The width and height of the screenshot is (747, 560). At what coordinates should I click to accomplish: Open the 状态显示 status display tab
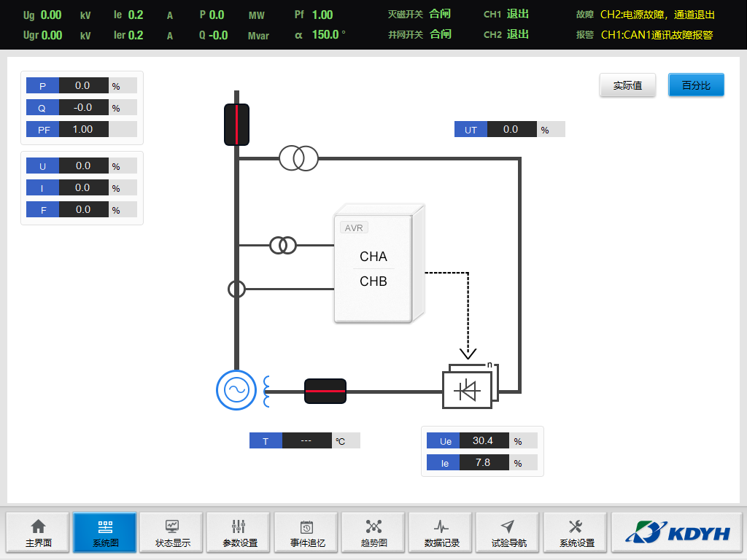[173, 532]
